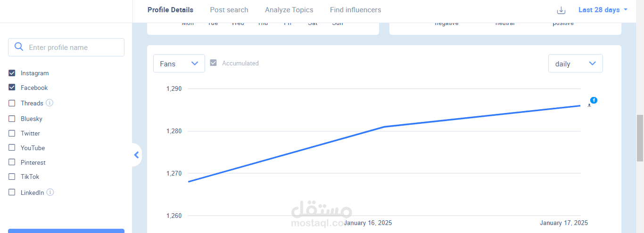Uncheck the Facebook checkbox
The image size is (644, 233).
click(x=12, y=88)
